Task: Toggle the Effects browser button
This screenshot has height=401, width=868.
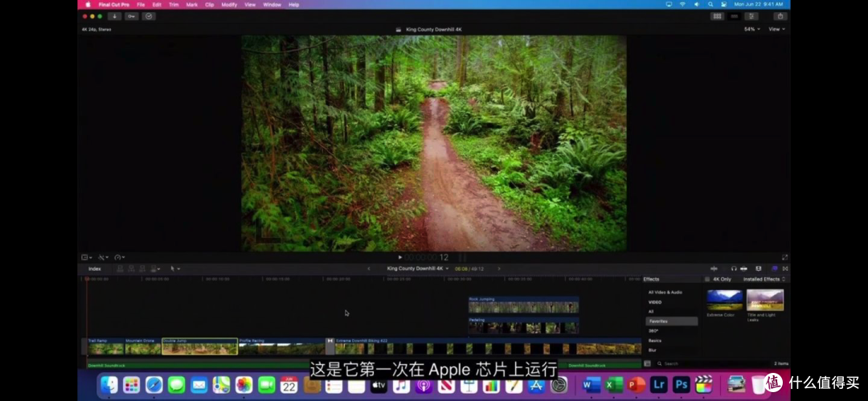Action: (775, 268)
